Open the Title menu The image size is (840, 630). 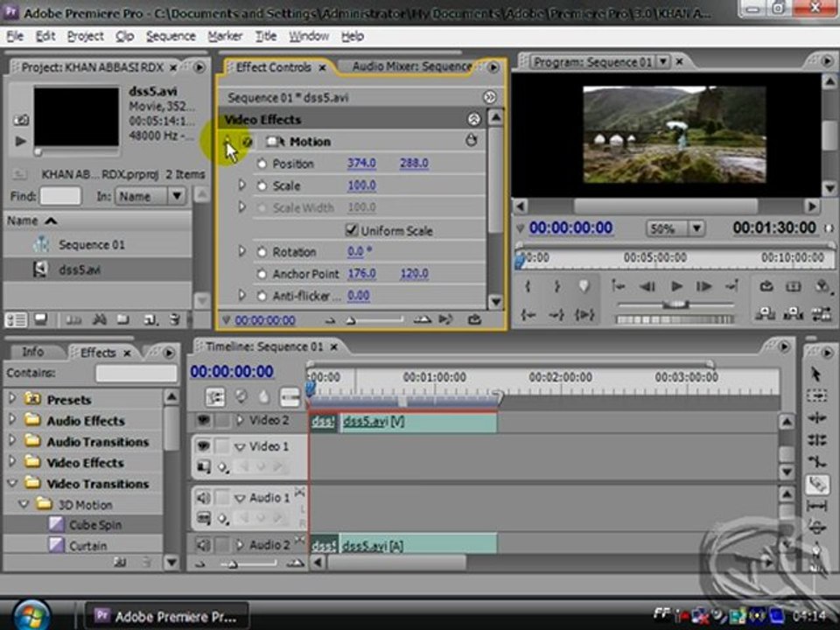[x=266, y=37]
